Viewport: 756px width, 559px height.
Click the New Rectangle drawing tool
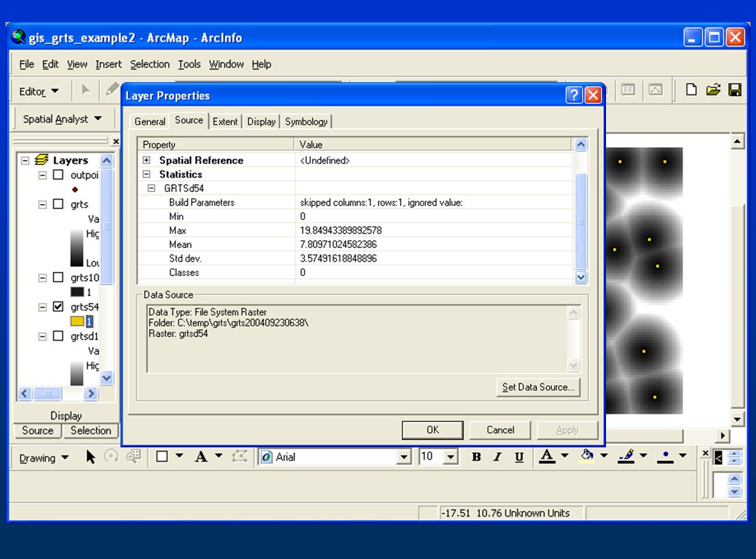click(x=162, y=456)
